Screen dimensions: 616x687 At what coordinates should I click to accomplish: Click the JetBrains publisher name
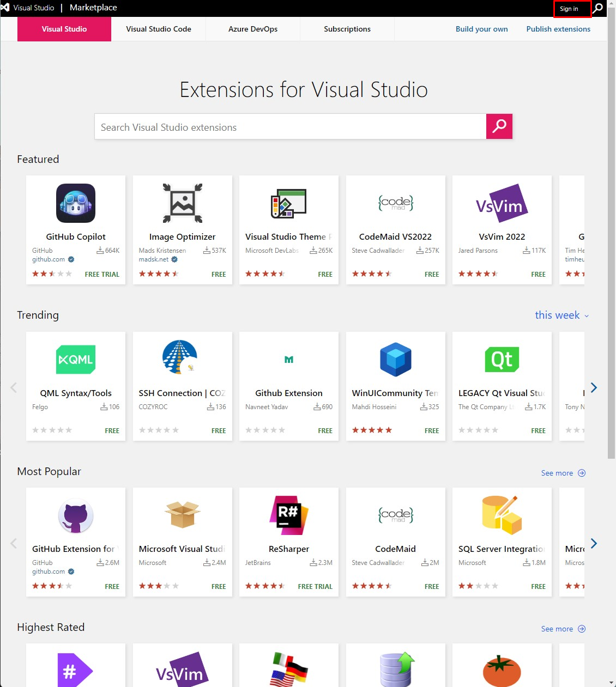coord(258,563)
